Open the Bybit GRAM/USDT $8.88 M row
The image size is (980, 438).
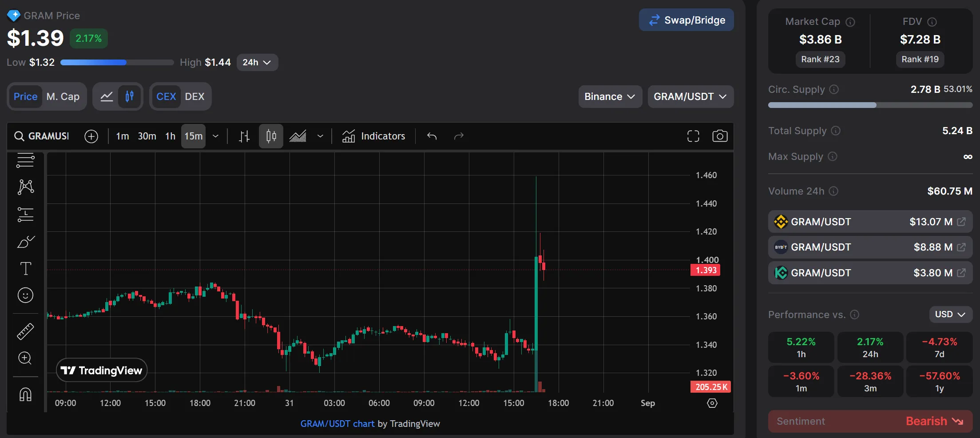tap(870, 247)
